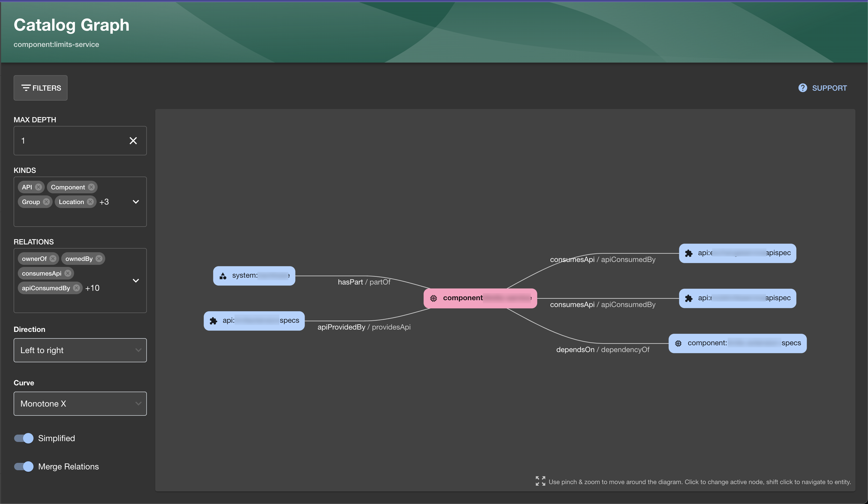Image resolution: width=868 pixels, height=504 pixels.
Task: Expand the Kinds dropdown arrow
Action: tap(136, 202)
